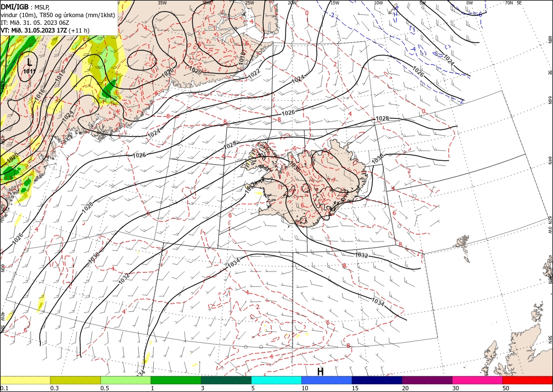Click the blue "-4" temperature contour label

coord(413,49)
